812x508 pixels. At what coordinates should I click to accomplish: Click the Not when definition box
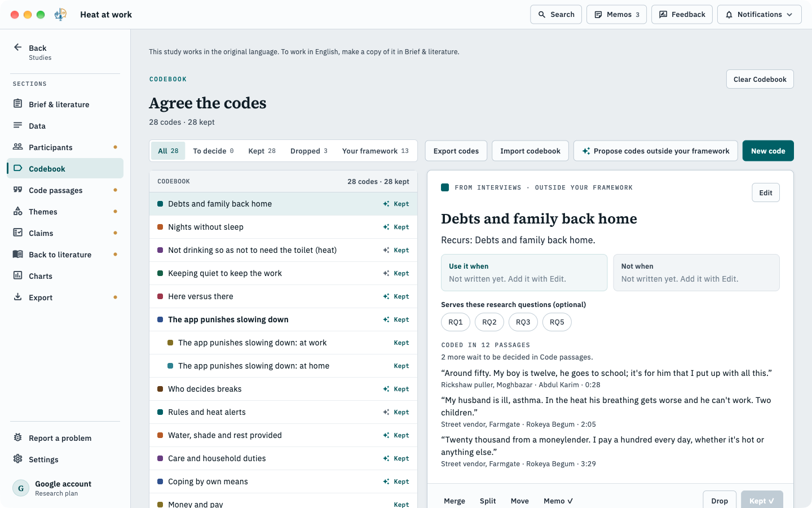click(696, 273)
